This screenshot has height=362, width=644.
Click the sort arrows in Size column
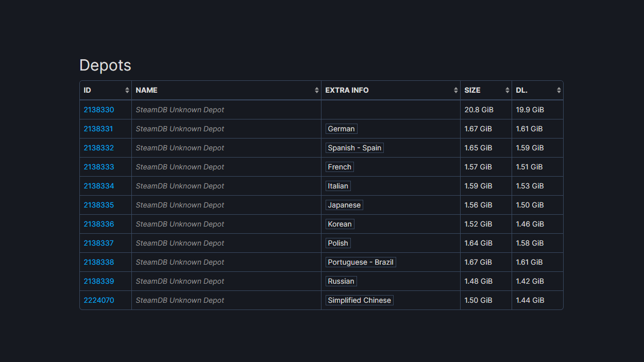pos(507,90)
